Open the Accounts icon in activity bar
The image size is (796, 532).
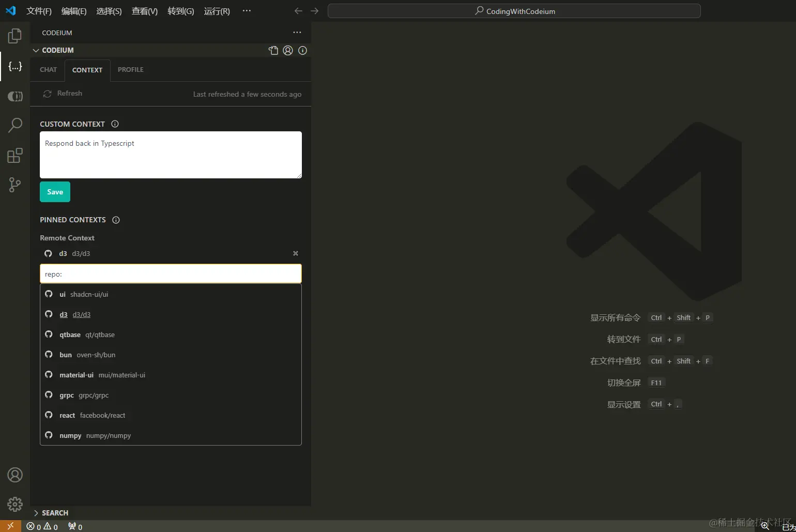pos(15,475)
